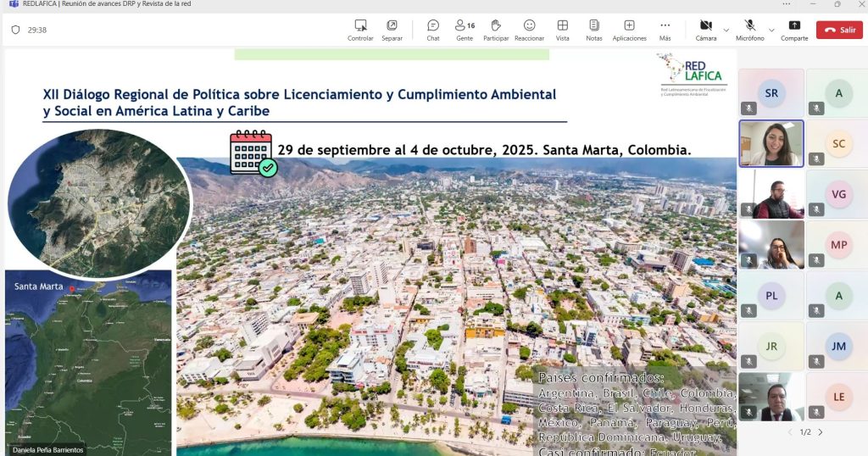This screenshot has width=868, height=456.
Task: Open meeting Notas
Action: point(593,30)
